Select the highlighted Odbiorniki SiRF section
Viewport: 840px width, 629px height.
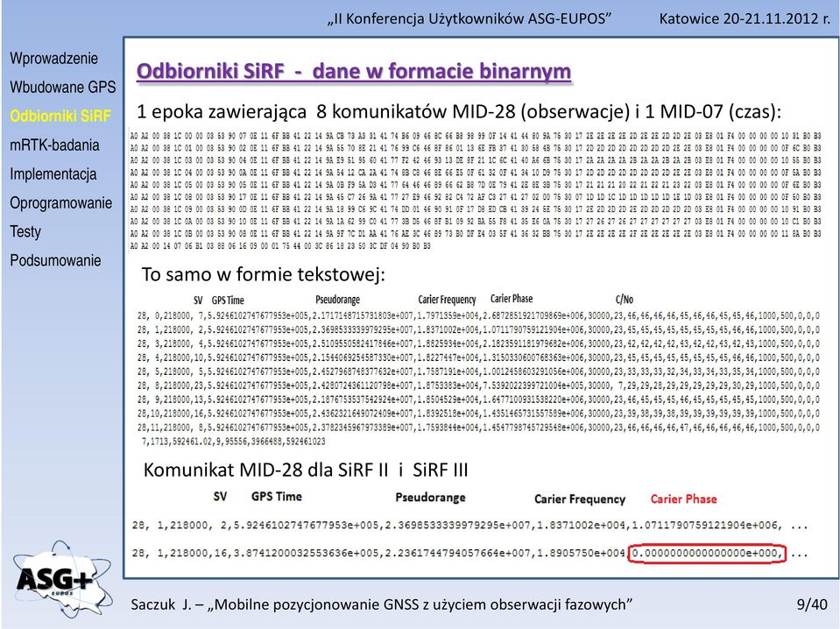(x=60, y=116)
